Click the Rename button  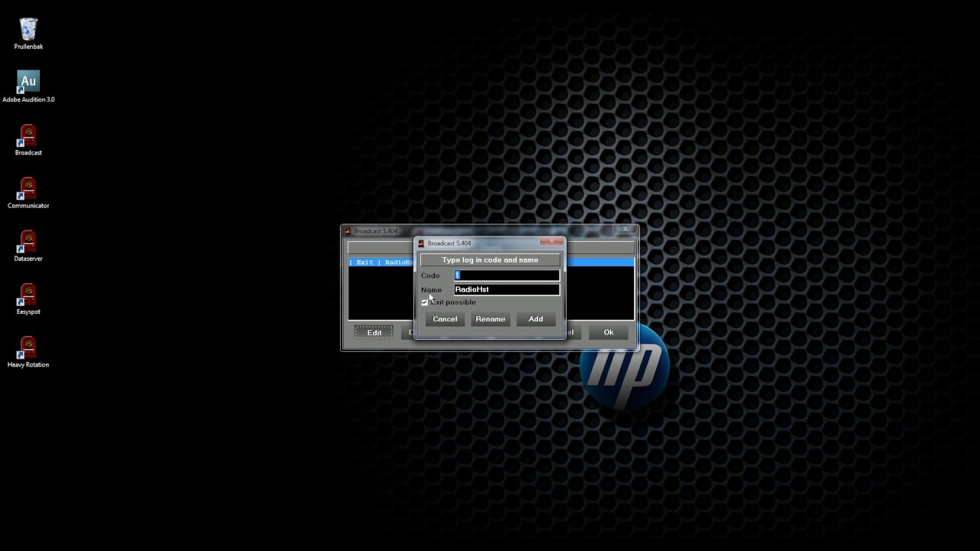(x=490, y=319)
